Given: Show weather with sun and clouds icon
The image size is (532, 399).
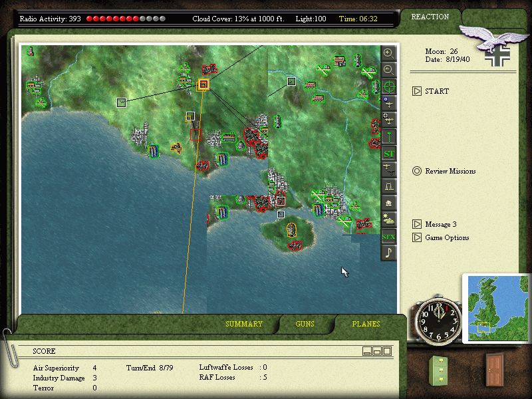Looking at the screenshot, I should click(388, 219).
